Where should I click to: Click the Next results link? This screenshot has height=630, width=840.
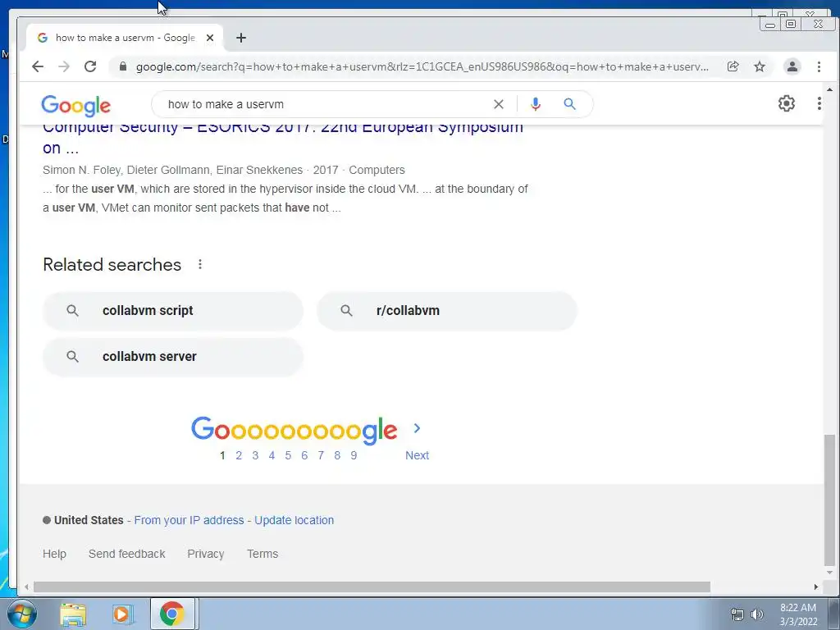(x=417, y=455)
